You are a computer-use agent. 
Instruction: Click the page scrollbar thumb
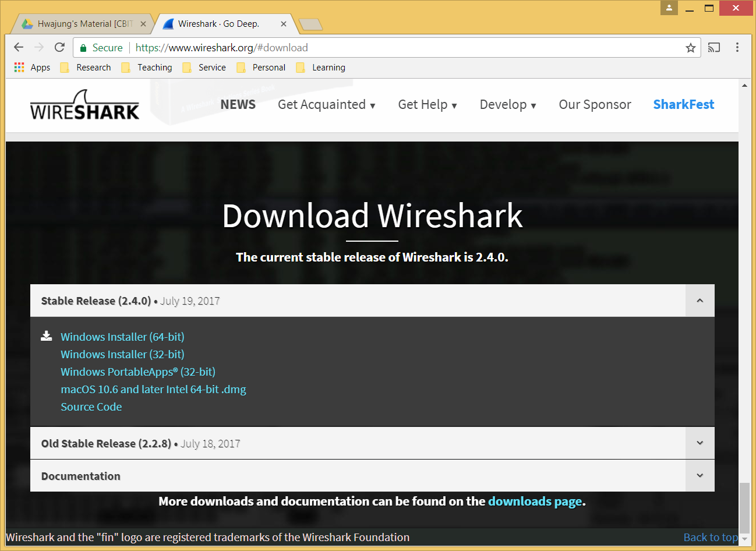[744, 508]
